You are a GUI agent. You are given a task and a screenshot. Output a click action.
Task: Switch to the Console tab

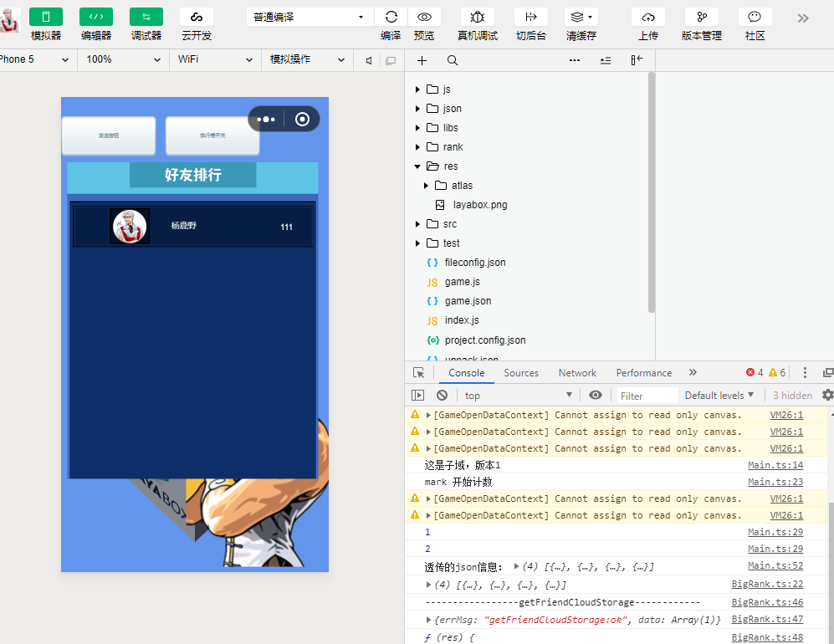[467, 373]
